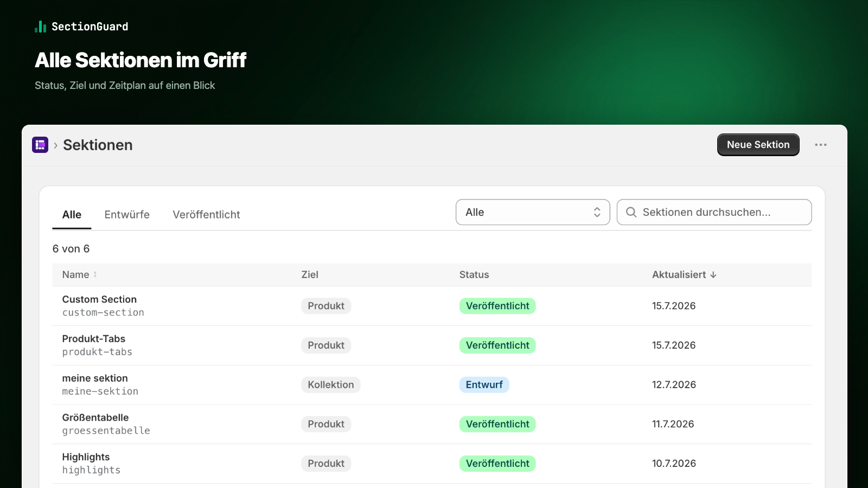Click the Status column header
868x488 pixels.
pyautogui.click(x=474, y=275)
